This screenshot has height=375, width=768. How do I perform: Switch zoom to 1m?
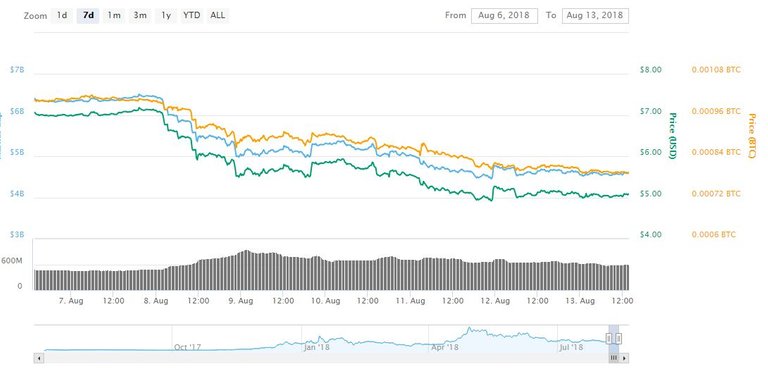[114, 16]
